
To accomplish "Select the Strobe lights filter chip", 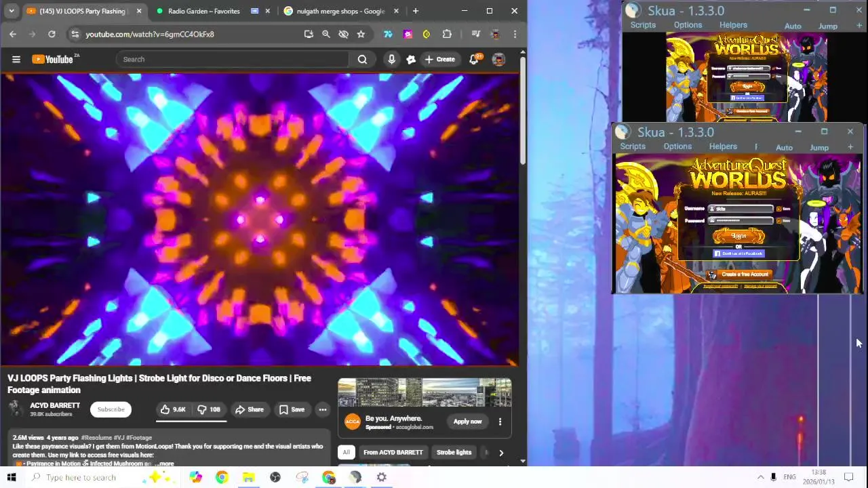I will [x=454, y=452].
